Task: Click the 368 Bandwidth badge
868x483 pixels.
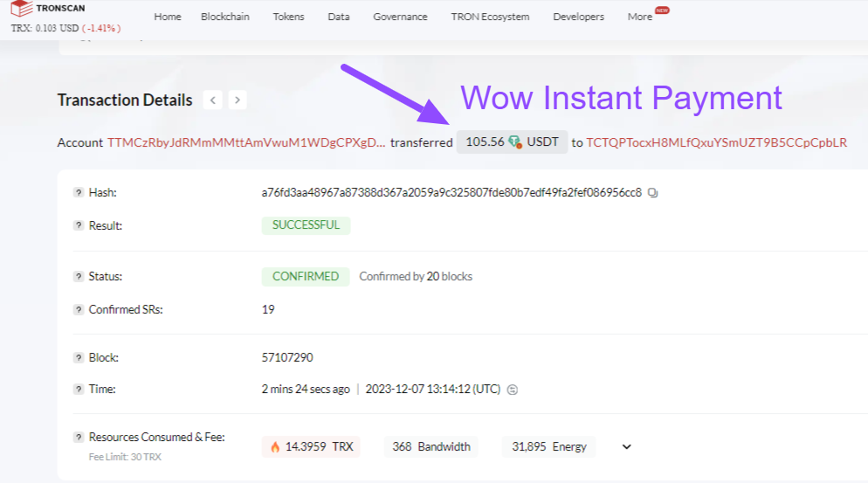Action: point(431,447)
